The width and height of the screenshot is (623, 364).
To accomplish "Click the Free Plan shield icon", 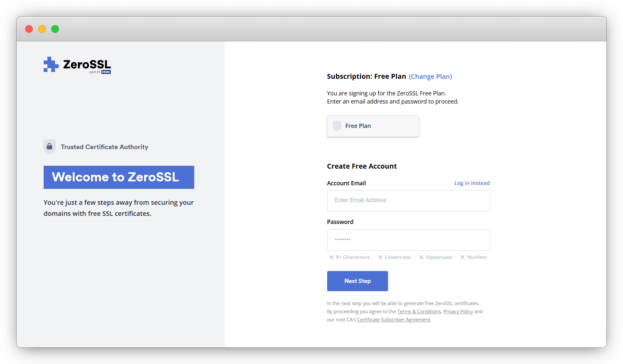I will click(337, 126).
